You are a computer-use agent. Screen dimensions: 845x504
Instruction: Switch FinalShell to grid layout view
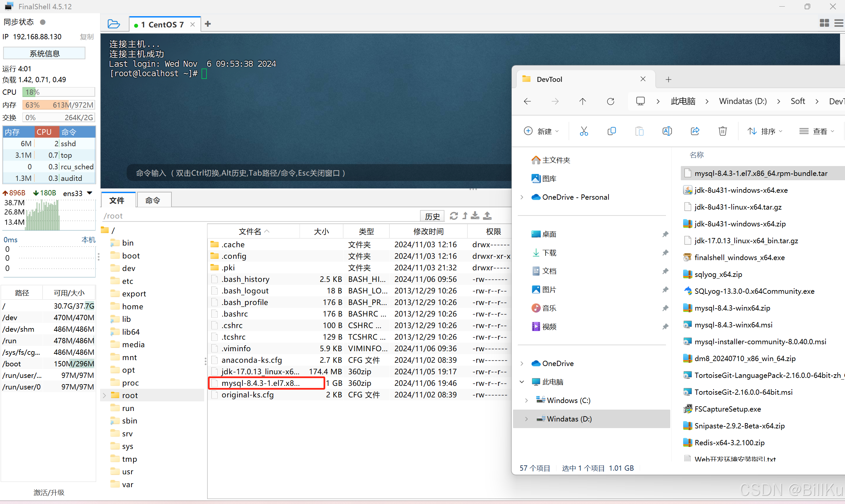click(x=824, y=23)
